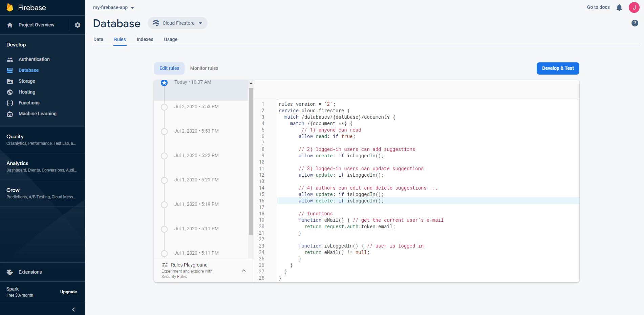
Task: Open the my-firebase-app project dropdown
Action: pos(114,8)
